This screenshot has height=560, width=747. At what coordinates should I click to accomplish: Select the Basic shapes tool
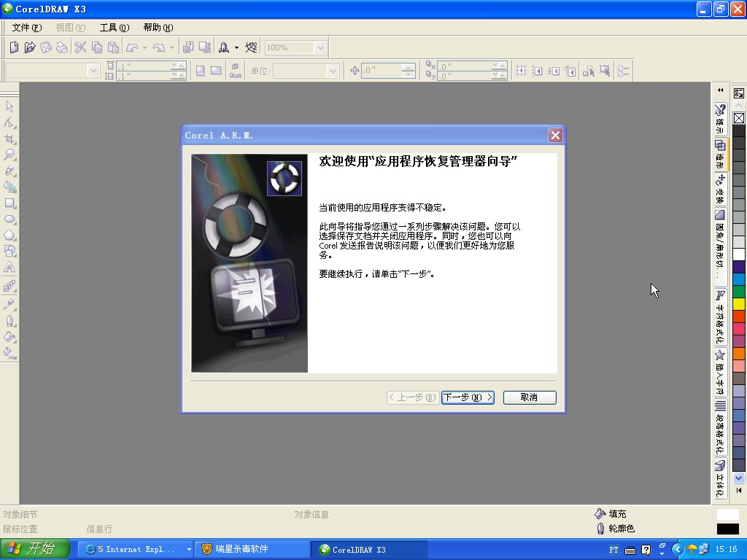tap(9, 252)
